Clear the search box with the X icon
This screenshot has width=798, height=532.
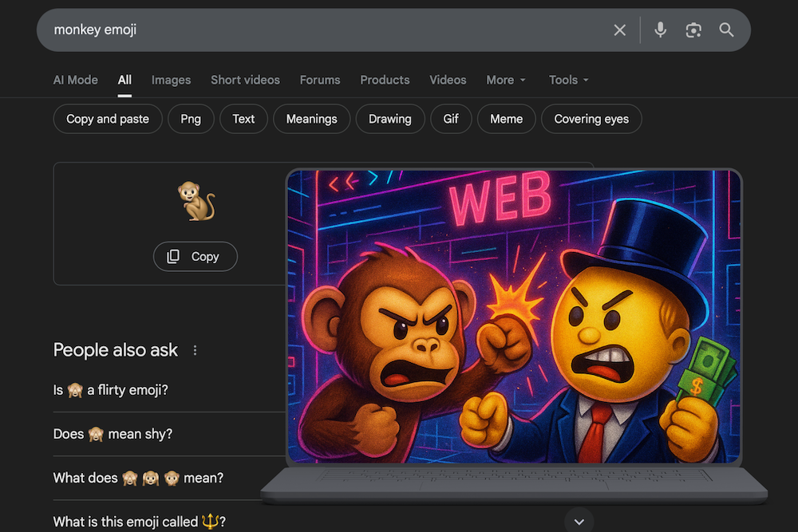click(619, 30)
